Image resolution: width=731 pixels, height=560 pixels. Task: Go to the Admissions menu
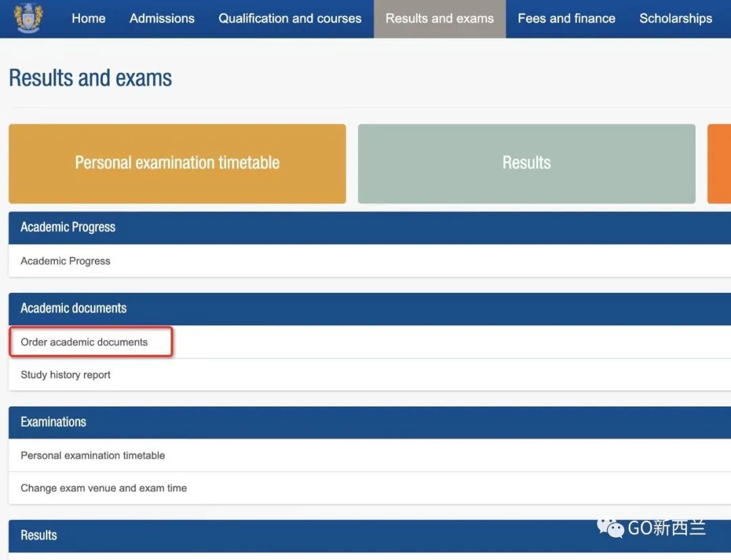coord(162,18)
